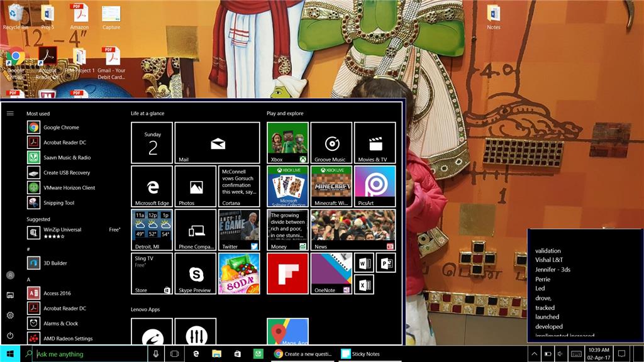The image size is (644, 362).
Task: Open File Explorer on the taskbar
Action: (216, 354)
